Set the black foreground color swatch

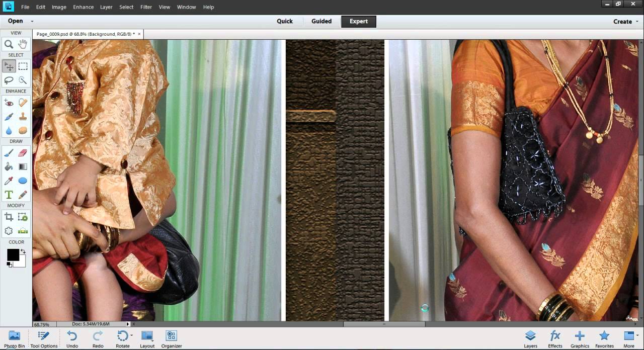(13, 255)
